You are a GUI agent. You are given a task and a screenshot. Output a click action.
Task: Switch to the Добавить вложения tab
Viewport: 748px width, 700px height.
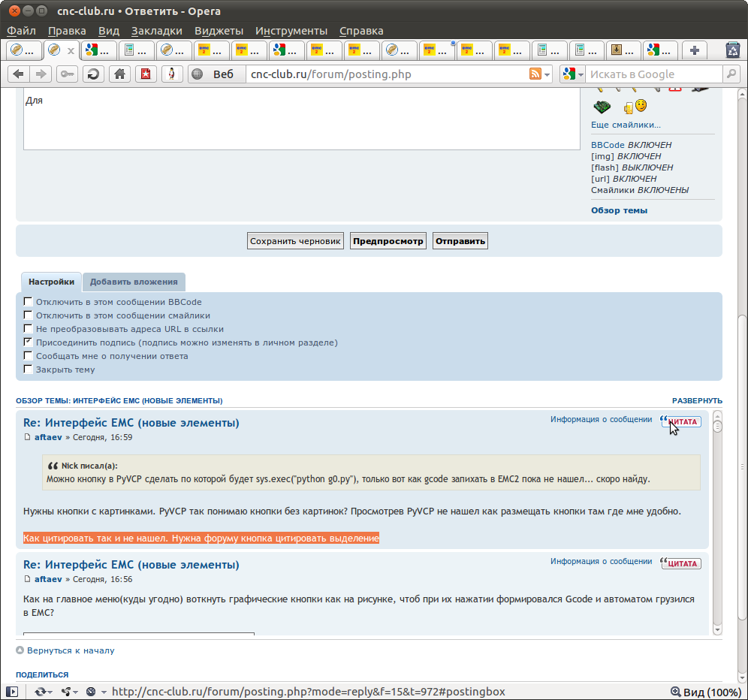(x=134, y=282)
